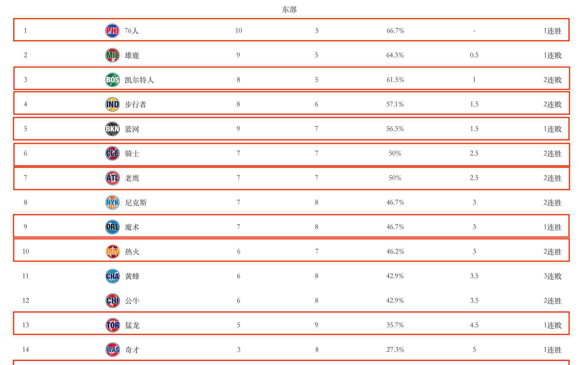The height and width of the screenshot is (365, 588).
Task: Select the 东部 conference heading
Action: [289, 10]
